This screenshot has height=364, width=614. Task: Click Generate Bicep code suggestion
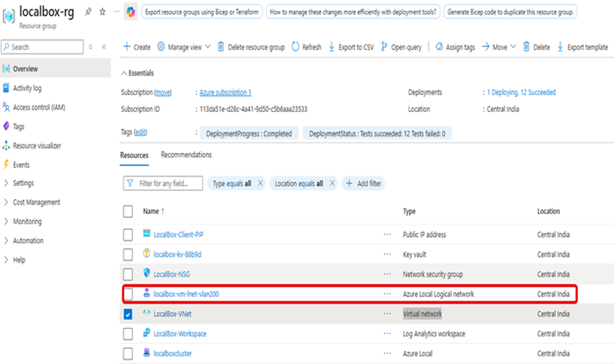click(510, 12)
